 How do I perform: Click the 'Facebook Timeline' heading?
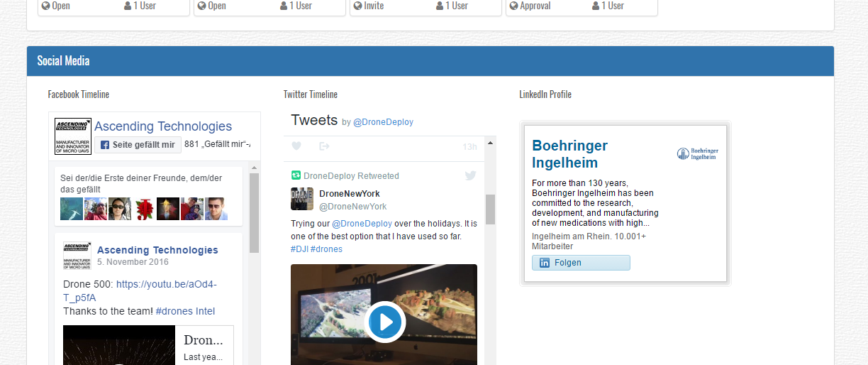[x=79, y=94]
